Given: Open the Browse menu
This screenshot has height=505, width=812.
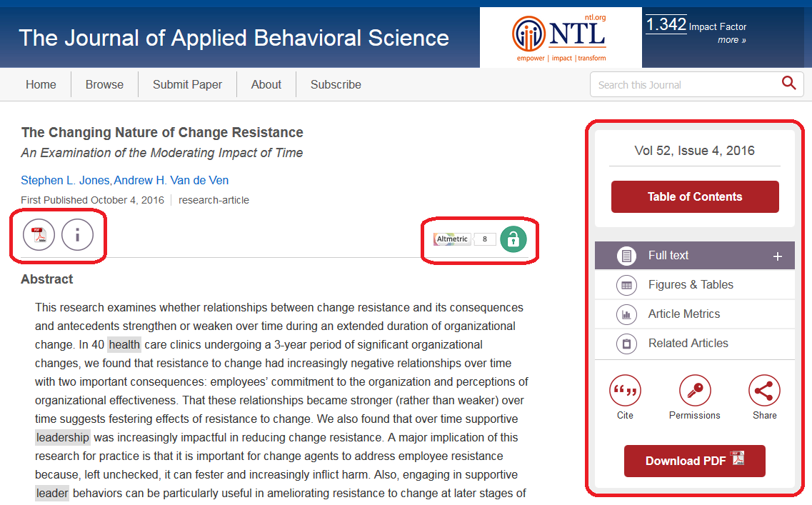Looking at the screenshot, I should (x=104, y=84).
